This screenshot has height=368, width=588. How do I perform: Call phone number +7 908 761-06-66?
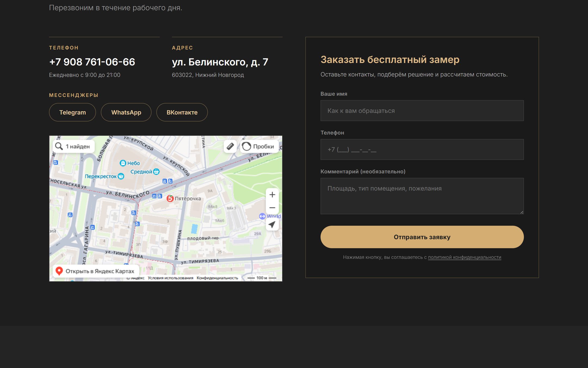(92, 62)
